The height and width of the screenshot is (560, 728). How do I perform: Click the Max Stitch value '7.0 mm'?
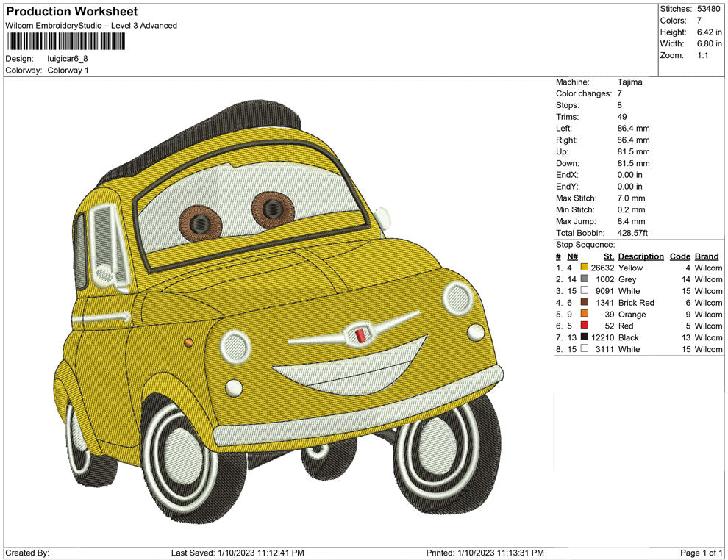631,198
